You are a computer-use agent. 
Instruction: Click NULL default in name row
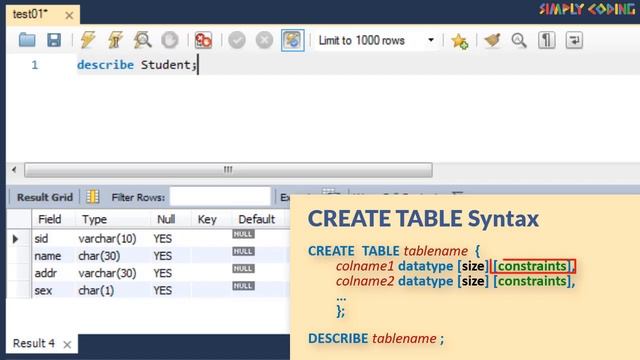pos(243,251)
